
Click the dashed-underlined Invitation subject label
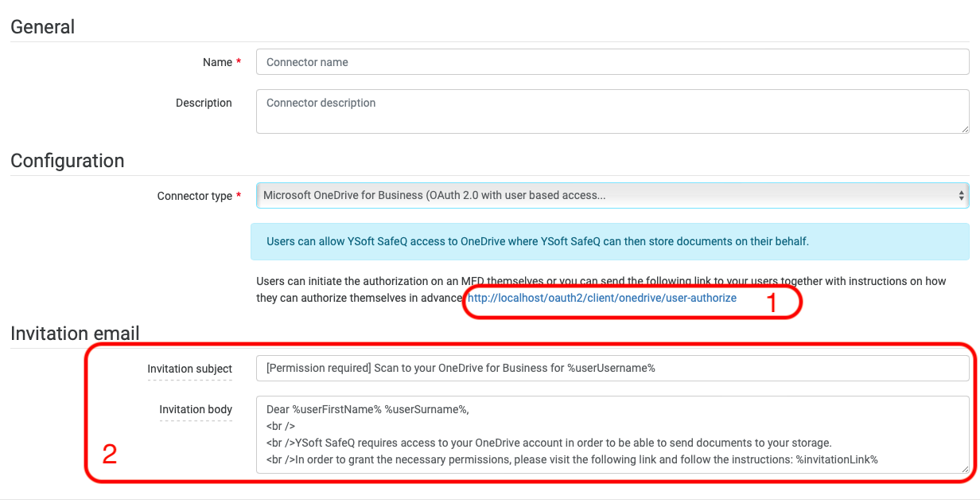[x=189, y=369]
